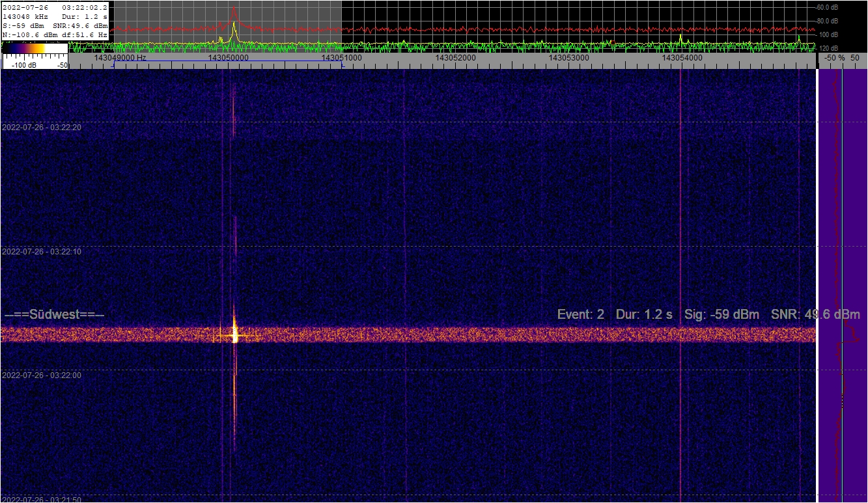
Task: Click the 143051000 frequency scale label
Action: point(342,57)
